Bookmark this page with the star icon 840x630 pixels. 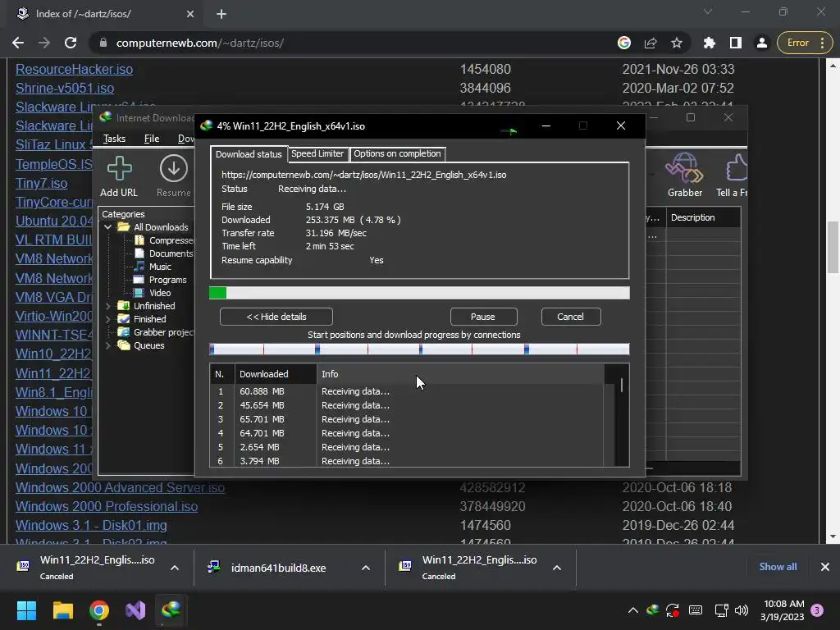677,43
